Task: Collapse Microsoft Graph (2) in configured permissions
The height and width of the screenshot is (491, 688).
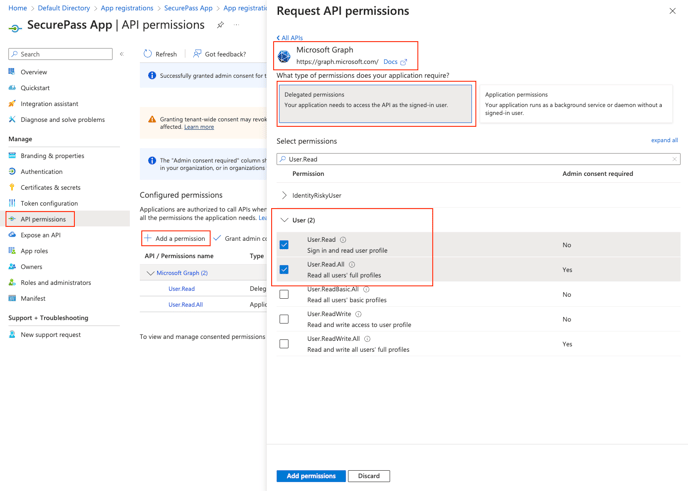Action: click(150, 273)
